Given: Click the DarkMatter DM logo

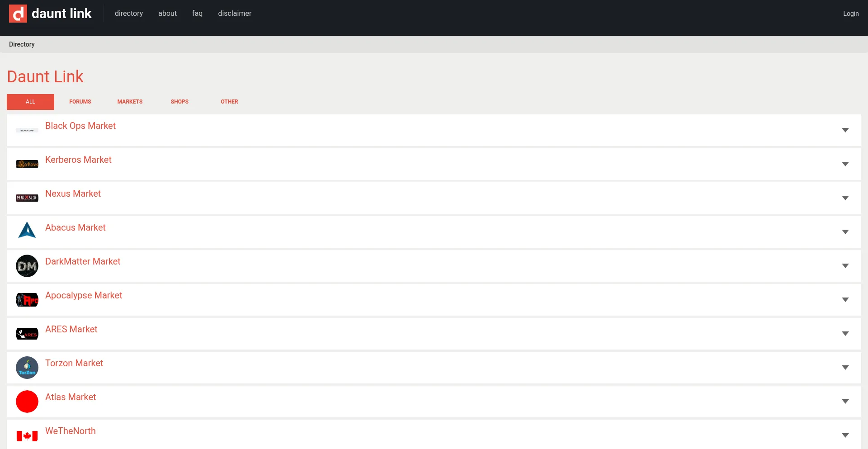Looking at the screenshot, I should click(27, 266).
